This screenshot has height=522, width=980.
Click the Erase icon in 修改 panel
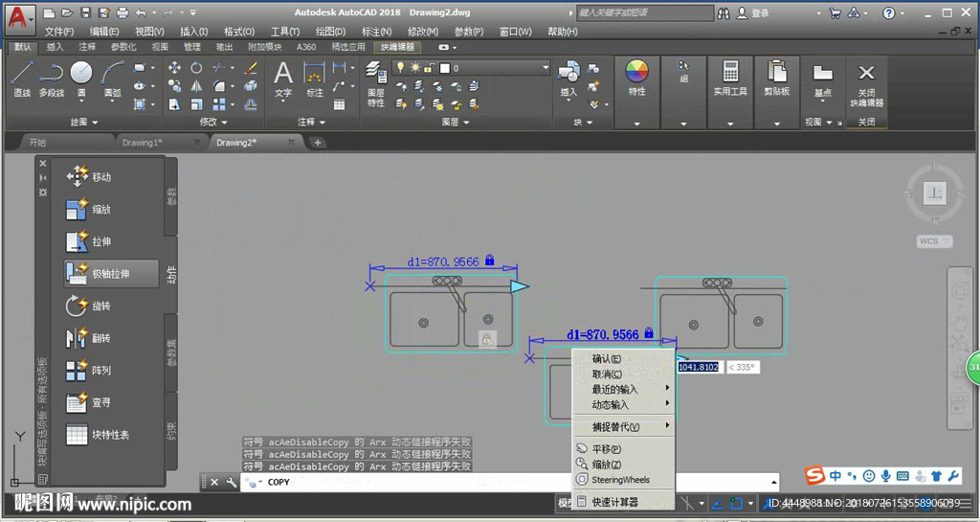251,67
